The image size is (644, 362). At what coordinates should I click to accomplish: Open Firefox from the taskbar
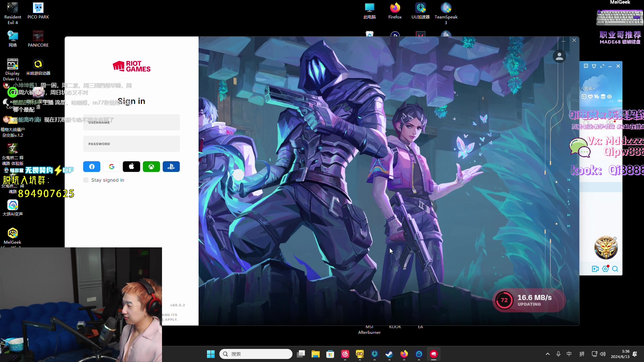click(x=404, y=354)
